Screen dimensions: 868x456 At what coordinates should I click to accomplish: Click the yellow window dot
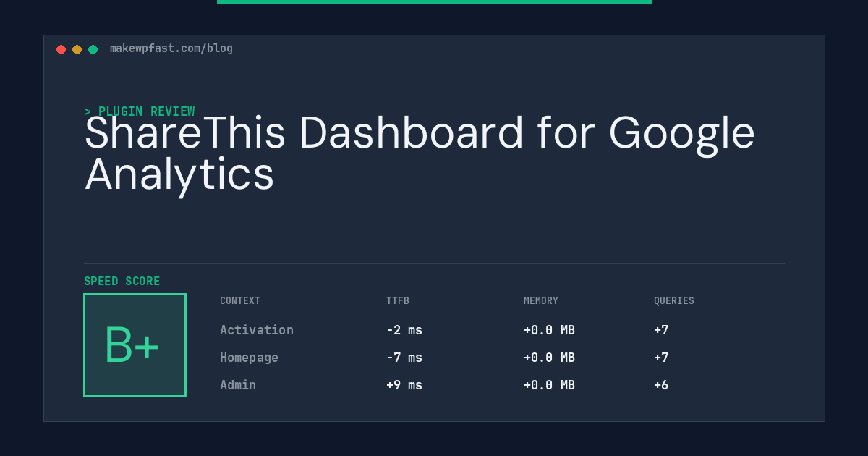(x=77, y=49)
